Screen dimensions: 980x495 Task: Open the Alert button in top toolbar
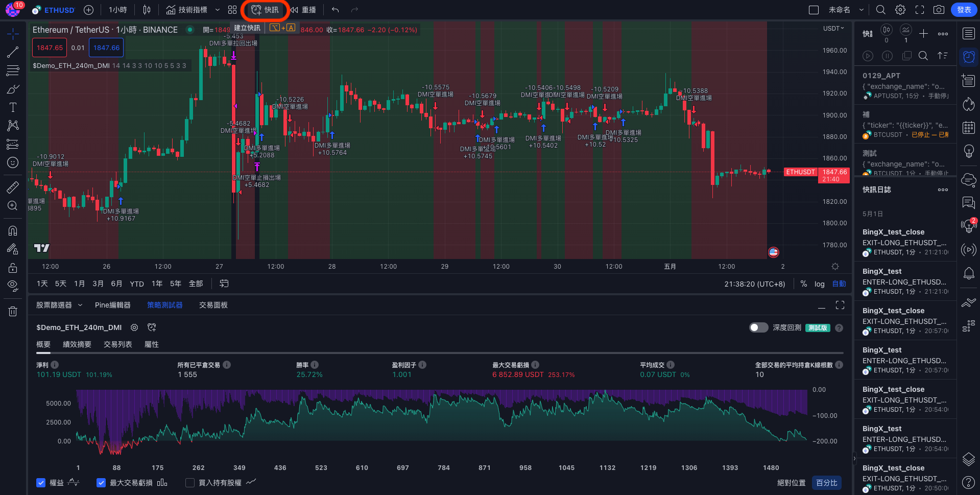[265, 10]
